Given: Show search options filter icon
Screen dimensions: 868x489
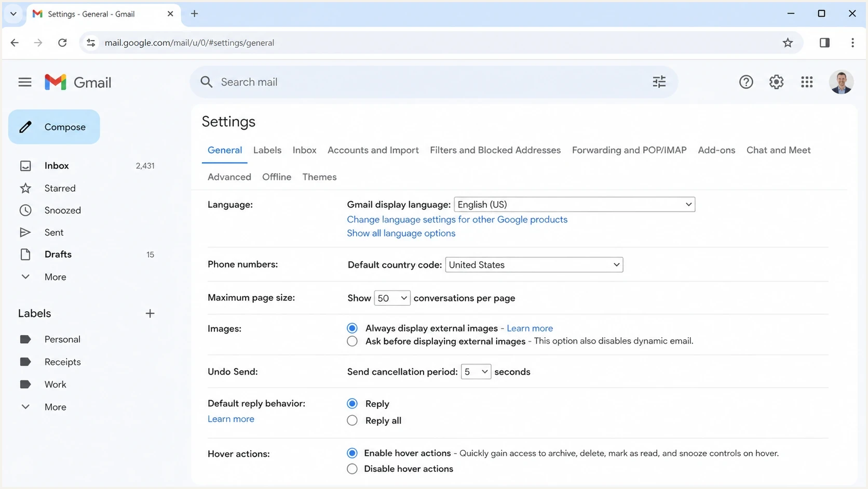Looking at the screenshot, I should tap(659, 82).
